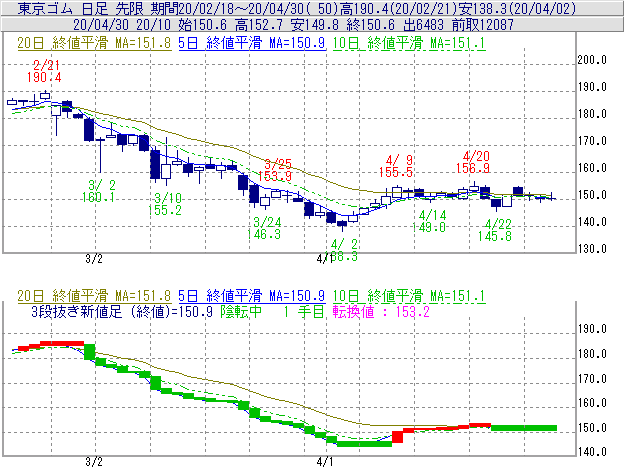The width and height of the screenshot is (624, 474).
Task: Click the 150.0 axis label on candlestick chart
Action: click(x=592, y=195)
